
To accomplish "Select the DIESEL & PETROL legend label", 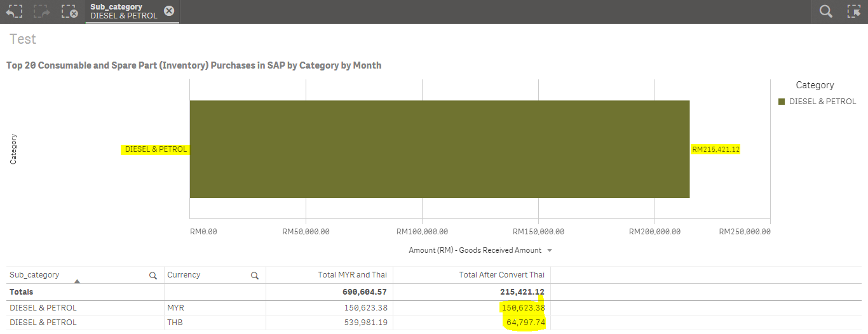I will coord(822,102).
